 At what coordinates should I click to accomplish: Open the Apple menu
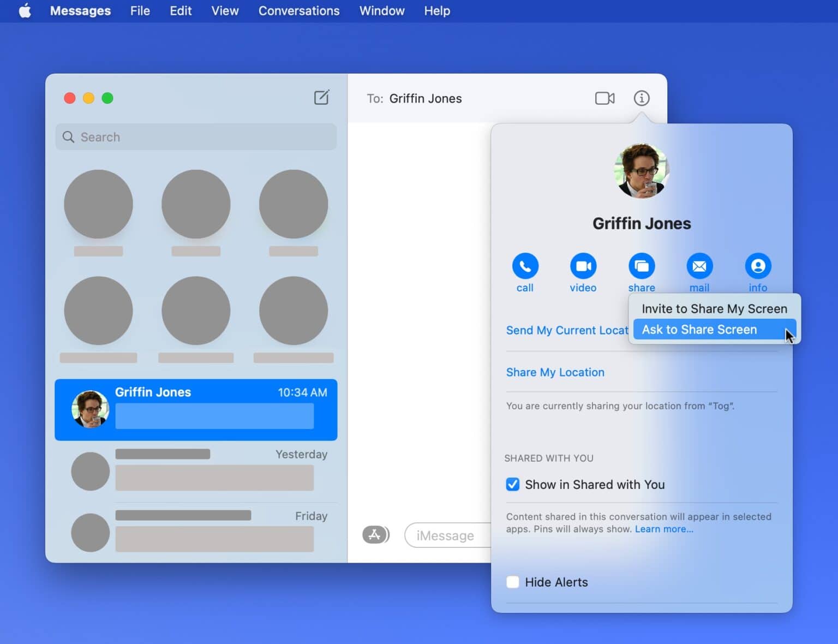[25, 11]
